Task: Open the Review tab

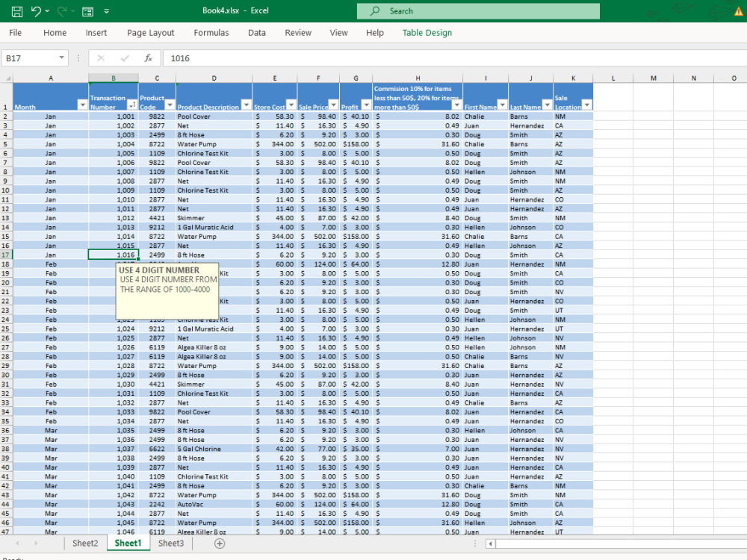Action: pyautogui.click(x=298, y=32)
